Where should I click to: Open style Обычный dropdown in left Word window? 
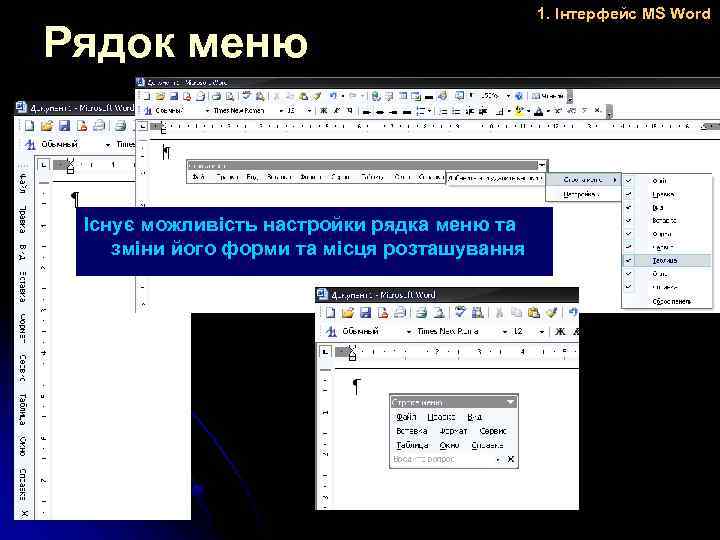click(108, 145)
